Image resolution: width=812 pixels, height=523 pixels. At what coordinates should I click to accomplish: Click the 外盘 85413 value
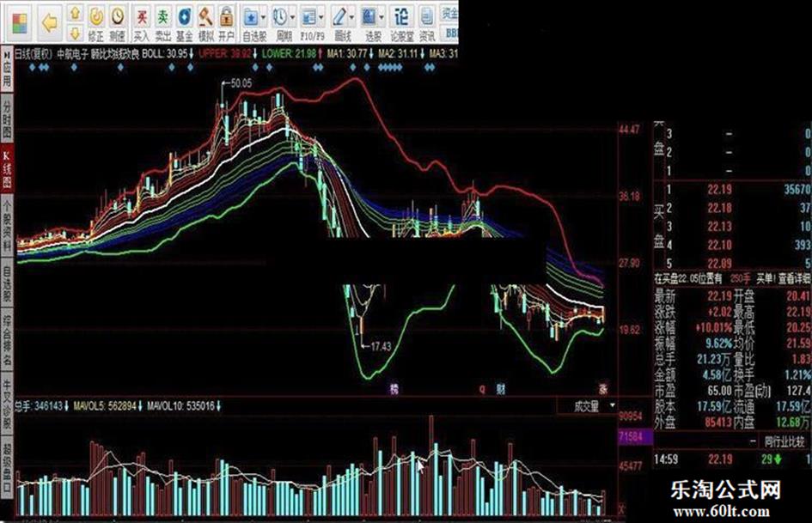pos(717,422)
